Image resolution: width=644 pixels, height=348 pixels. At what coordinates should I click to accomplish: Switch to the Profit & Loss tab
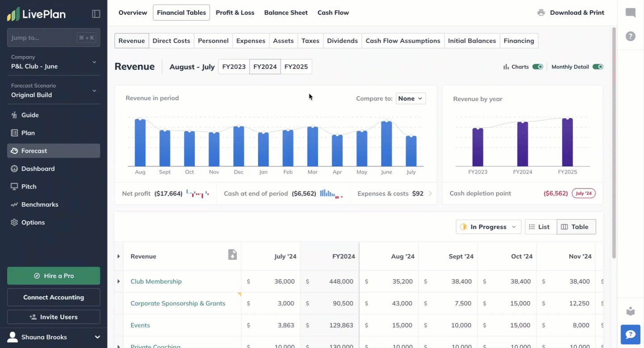pyautogui.click(x=235, y=13)
